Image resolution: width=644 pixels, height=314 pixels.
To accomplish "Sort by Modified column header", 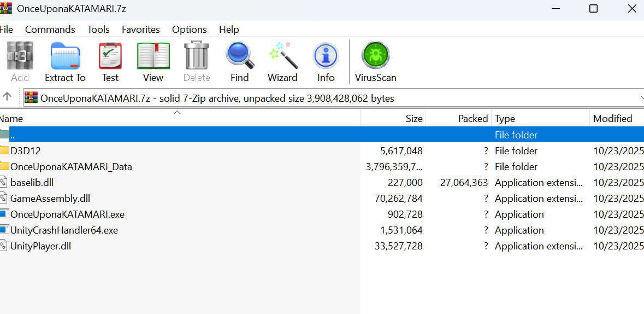I will 617,119.
